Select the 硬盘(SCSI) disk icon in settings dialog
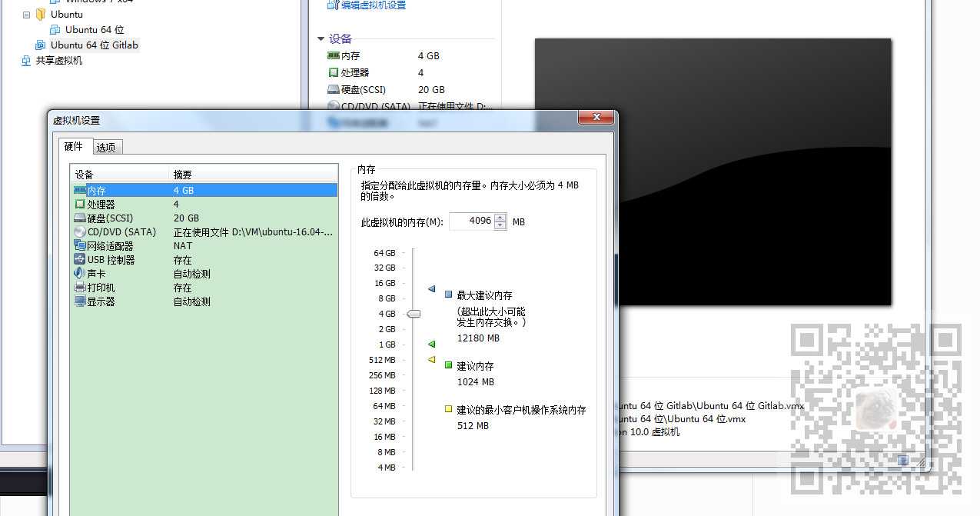This screenshot has height=516, width=980. pos(80,218)
